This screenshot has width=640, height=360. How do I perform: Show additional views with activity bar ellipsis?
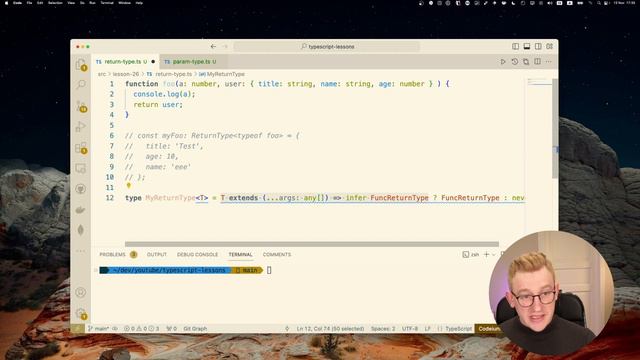click(81, 251)
